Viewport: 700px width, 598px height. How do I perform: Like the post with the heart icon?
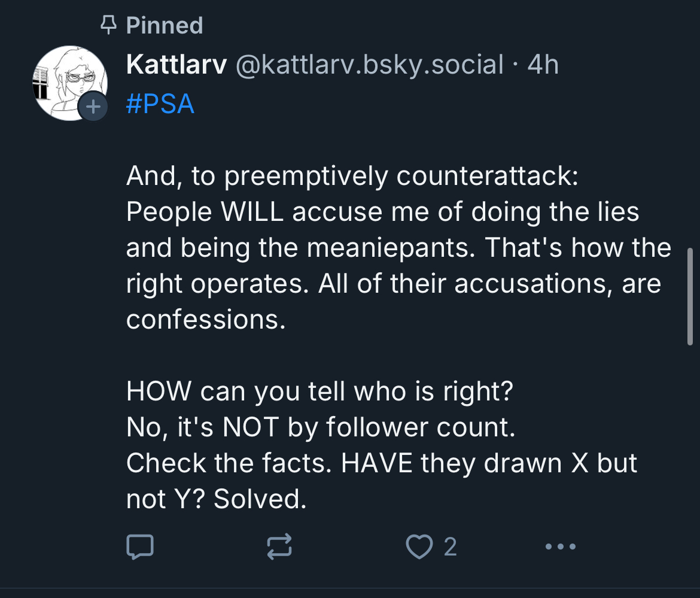tap(418, 547)
